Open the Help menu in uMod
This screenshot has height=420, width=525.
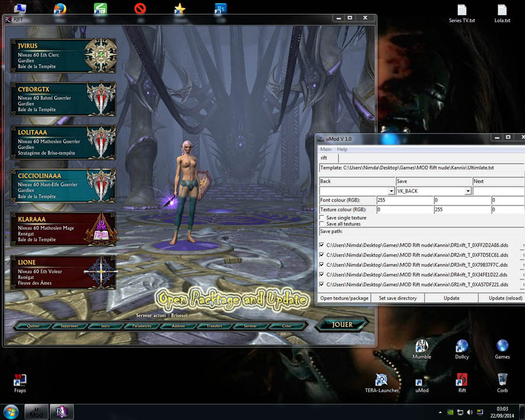(x=342, y=149)
